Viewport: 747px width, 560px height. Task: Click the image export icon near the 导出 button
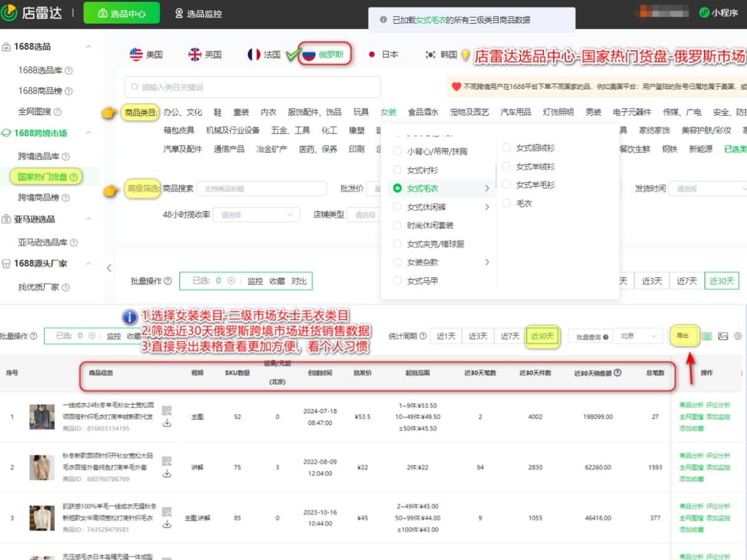(x=723, y=336)
